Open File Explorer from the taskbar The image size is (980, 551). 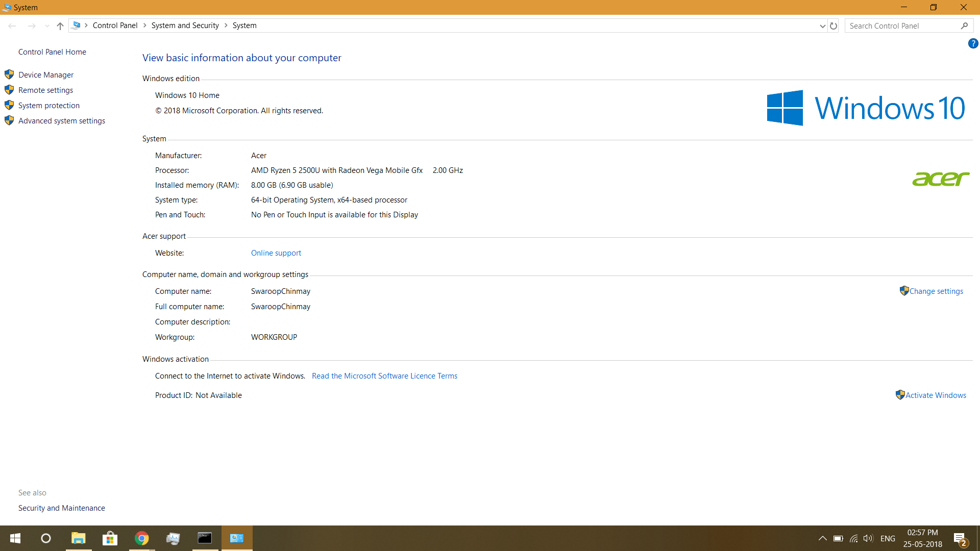(78, 538)
